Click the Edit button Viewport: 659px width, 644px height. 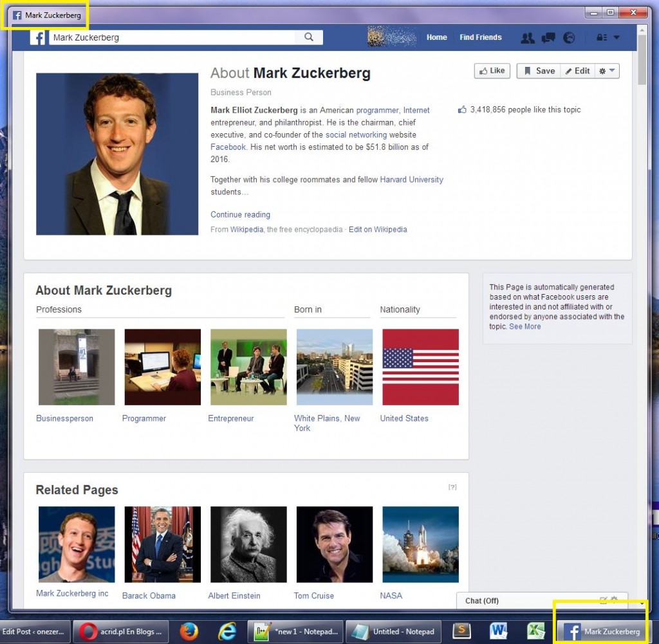(x=578, y=71)
